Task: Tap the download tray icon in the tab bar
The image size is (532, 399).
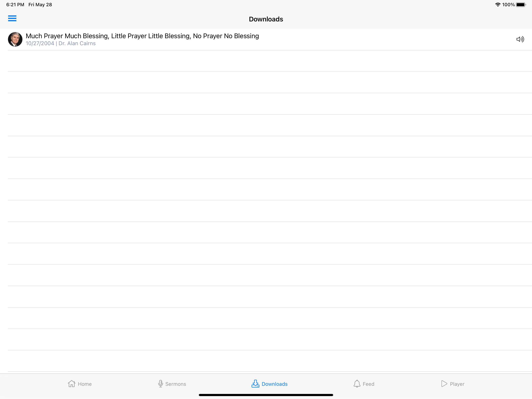Action: 255,384
